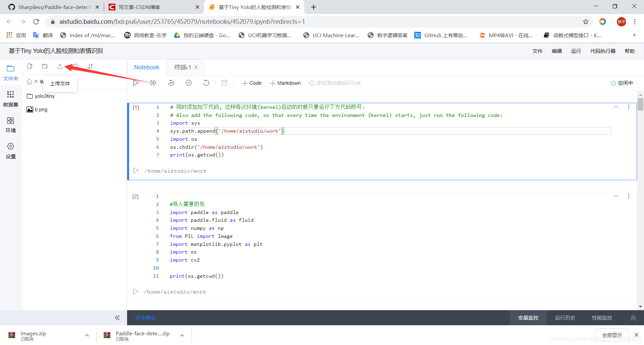Click the 空闲中 kernel idle status
Image resolution: width=644 pixels, height=345 pixels.
pos(622,83)
